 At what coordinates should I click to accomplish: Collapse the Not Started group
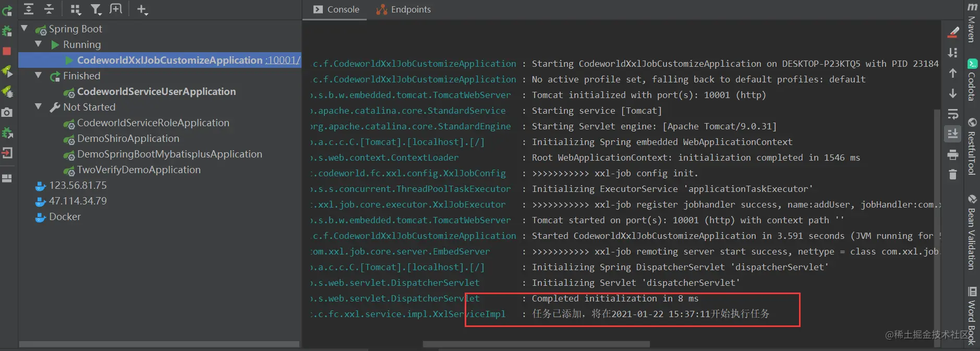pos(38,106)
